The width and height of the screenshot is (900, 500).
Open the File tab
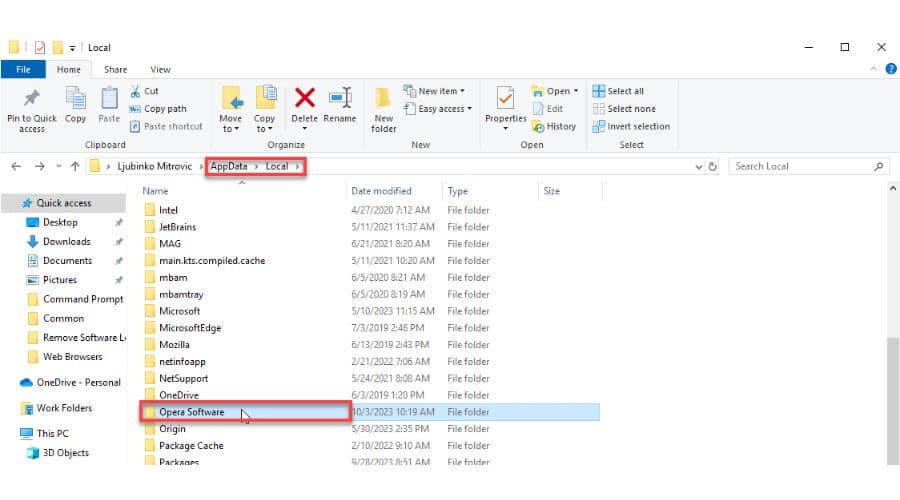[23, 69]
